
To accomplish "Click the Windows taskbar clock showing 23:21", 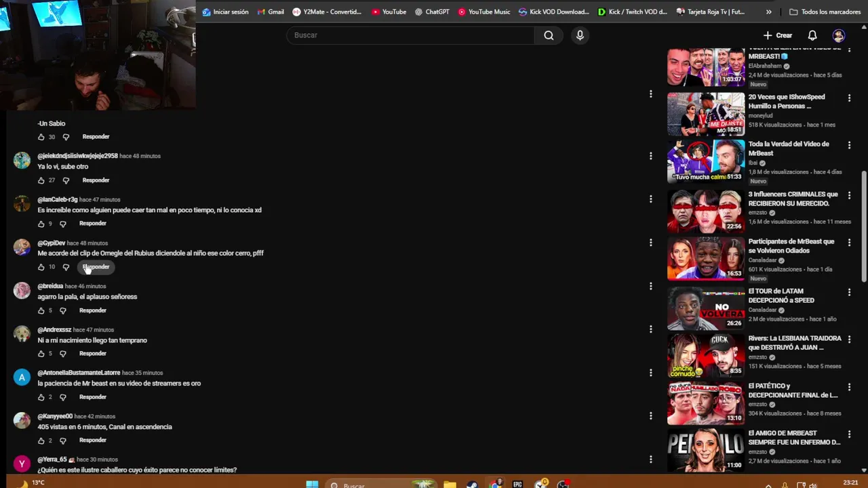I will pyautogui.click(x=850, y=483).
